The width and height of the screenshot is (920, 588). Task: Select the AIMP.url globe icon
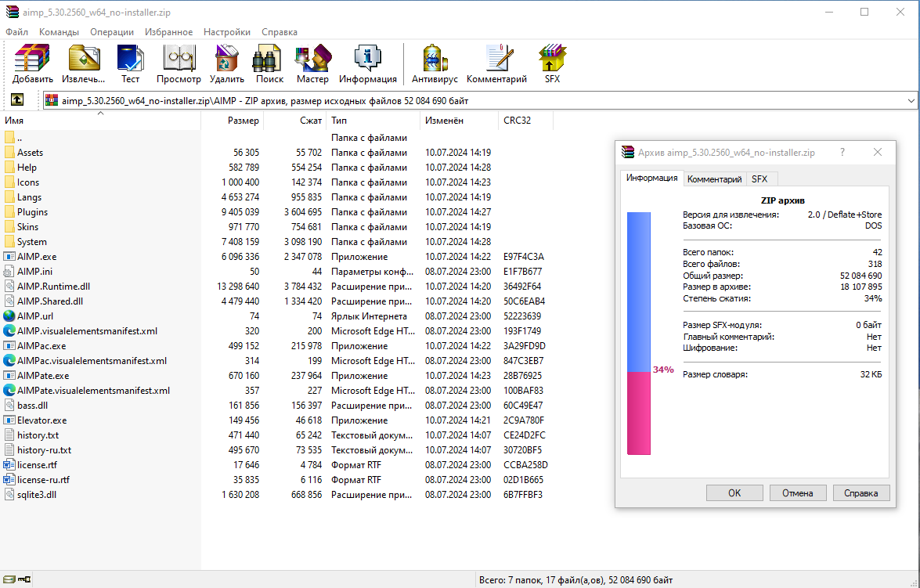point(9,316)
